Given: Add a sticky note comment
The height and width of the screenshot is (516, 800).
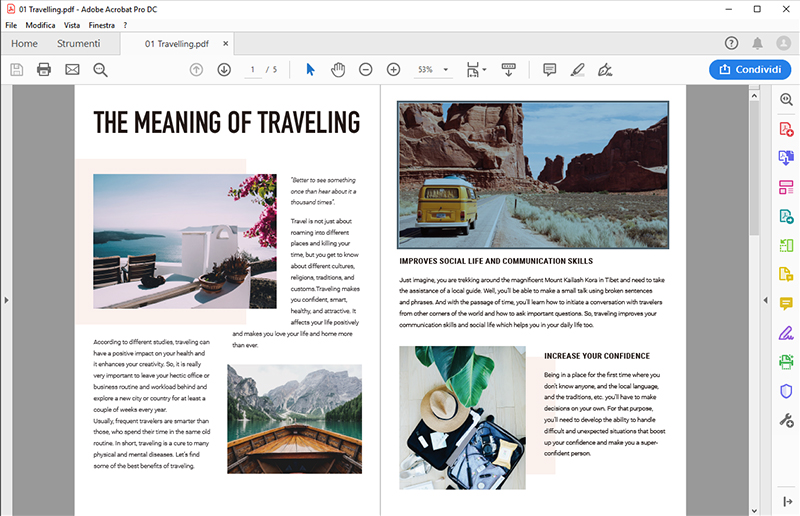Looking at the screenshot, I should pos(549,69).
